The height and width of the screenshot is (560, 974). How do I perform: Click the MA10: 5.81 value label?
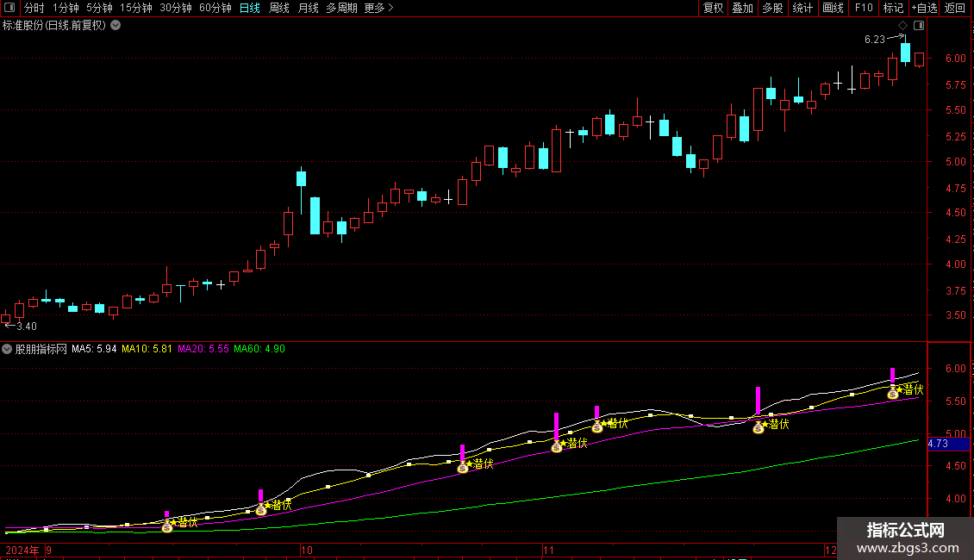tap(147, 349)
